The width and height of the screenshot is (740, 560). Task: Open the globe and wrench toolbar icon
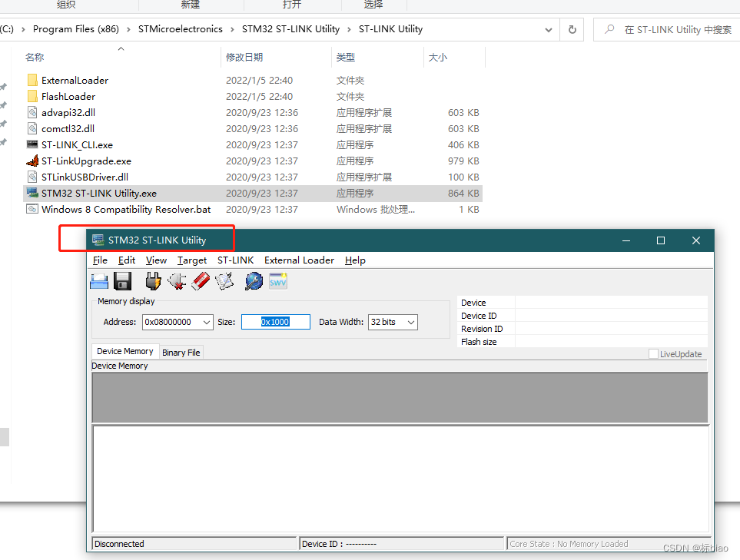(x=254, y=282)
